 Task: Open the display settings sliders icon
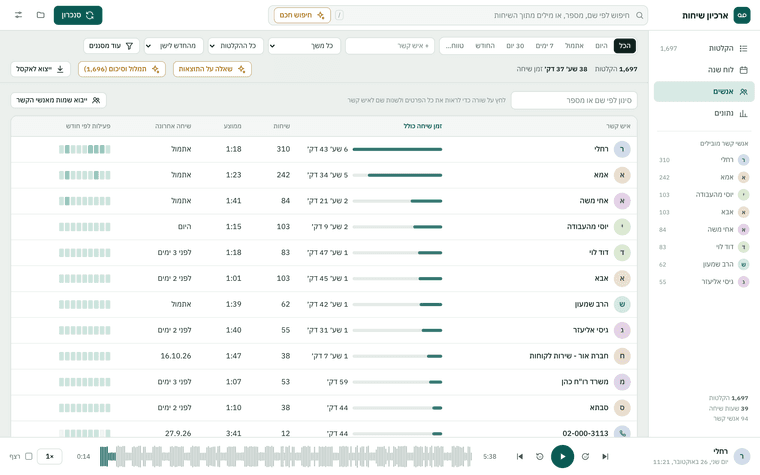[18, 15]
